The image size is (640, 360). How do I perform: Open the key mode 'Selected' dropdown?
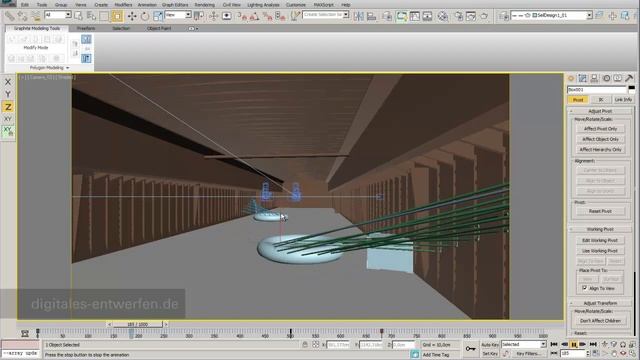click(x=524, y=344)
